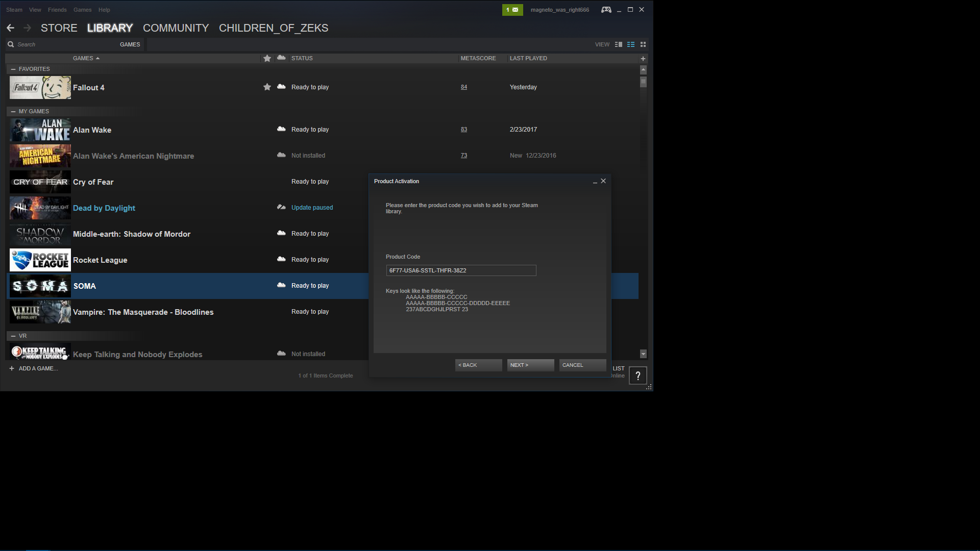Viewport: 980px width, 551px height.
Task: Select Rocket League thumbnail
Action: coord(40,260)
